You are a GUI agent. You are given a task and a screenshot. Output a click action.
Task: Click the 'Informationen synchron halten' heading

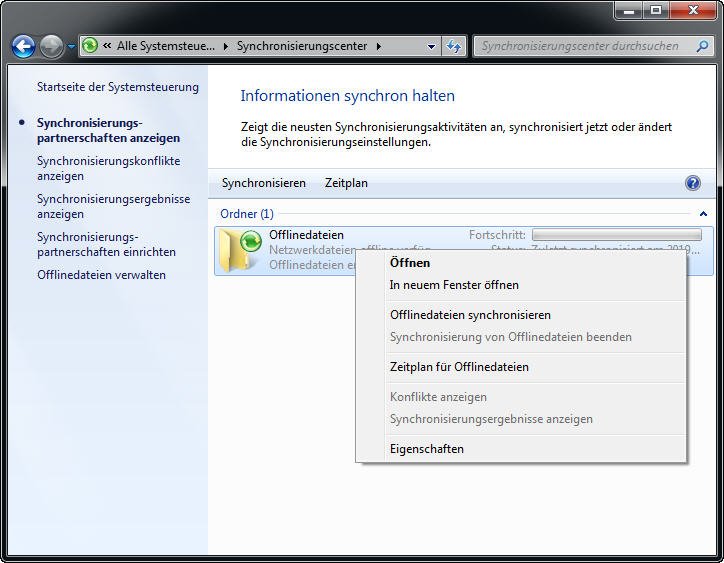pos(347,96)
